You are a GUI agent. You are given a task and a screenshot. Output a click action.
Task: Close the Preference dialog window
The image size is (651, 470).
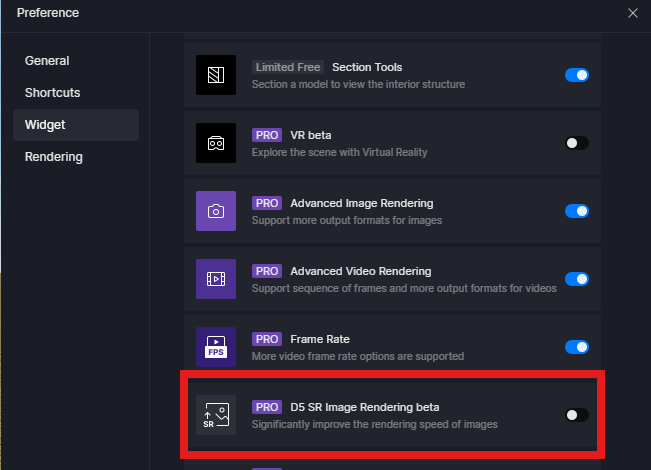632,13
